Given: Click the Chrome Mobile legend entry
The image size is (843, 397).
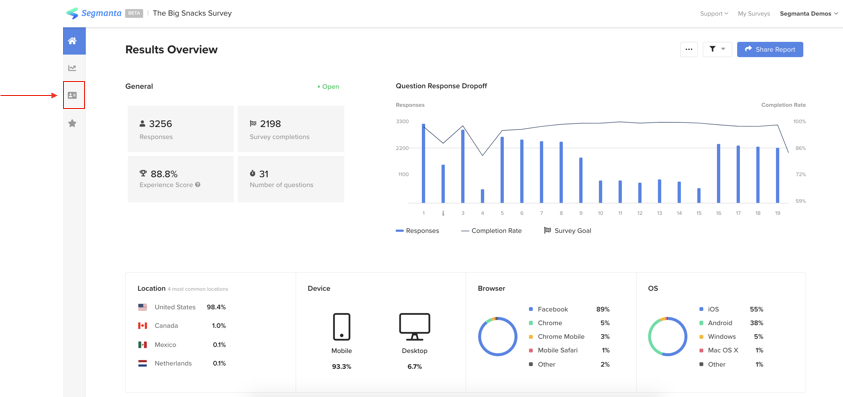Looking at the screenshot, I should point(569,337).
